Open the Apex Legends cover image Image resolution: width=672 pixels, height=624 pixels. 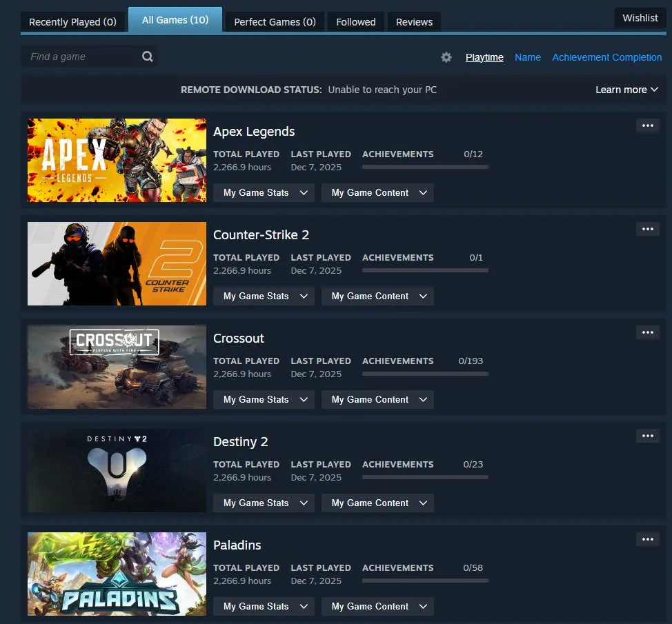click(x=117, y=160)
